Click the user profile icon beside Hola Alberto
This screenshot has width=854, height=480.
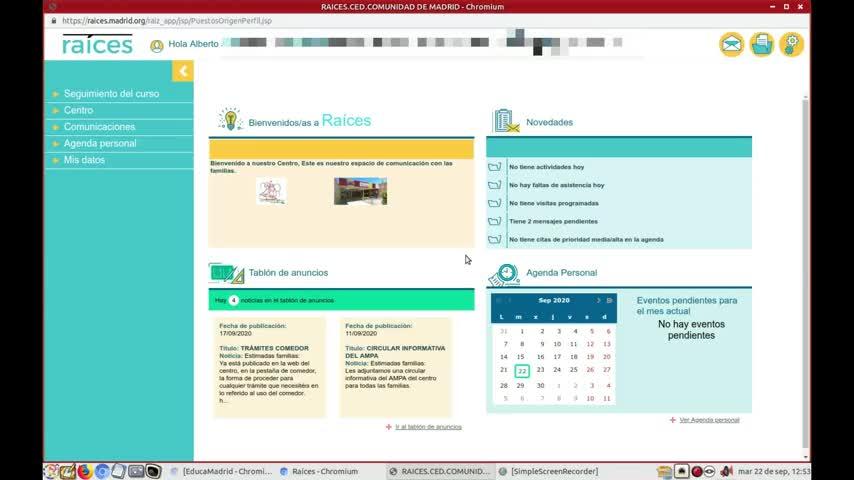[x=157, y=46]
